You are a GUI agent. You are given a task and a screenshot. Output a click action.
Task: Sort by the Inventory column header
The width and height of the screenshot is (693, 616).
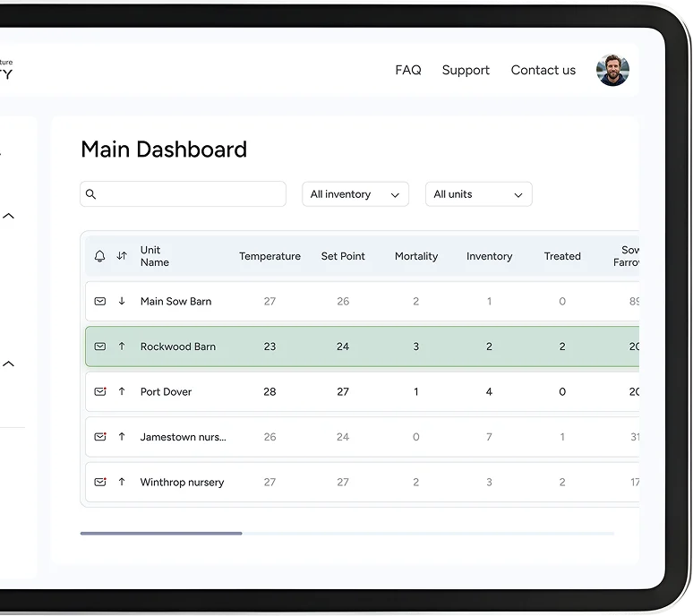(489, 256)
